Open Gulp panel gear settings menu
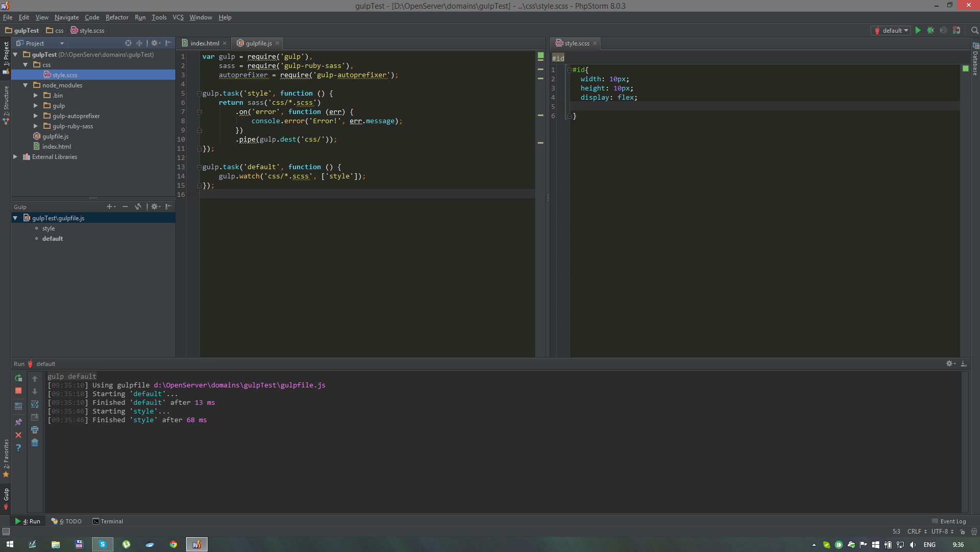The width and height of the screenshot is (980, 552). 155,206
